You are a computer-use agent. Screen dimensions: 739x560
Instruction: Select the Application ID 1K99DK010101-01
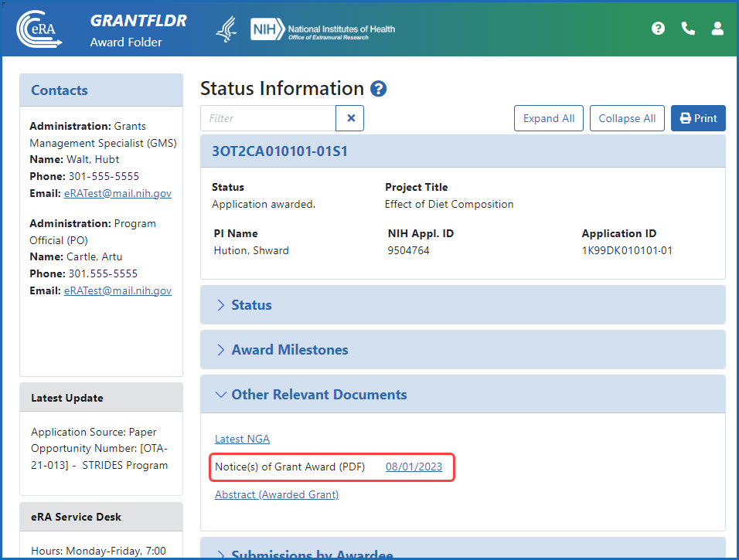[627, 250]
